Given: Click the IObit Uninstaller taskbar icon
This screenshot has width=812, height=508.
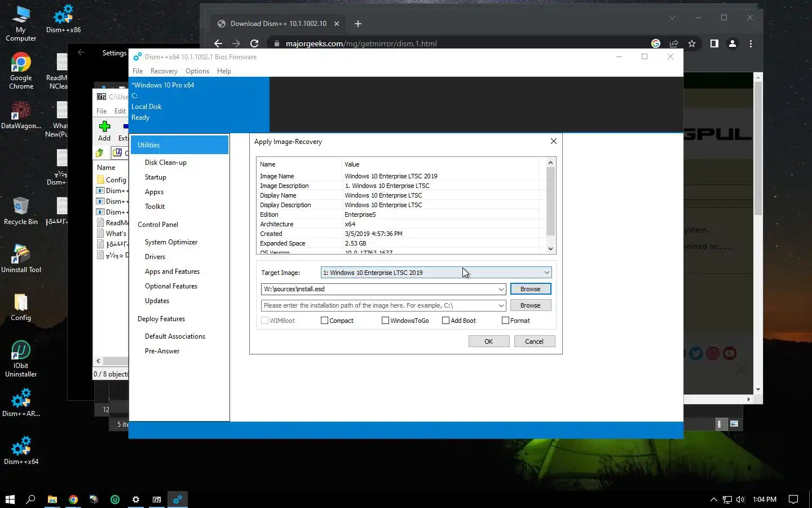Looking at the screenshot, I should pyautogui.click(x=115, y=499).
